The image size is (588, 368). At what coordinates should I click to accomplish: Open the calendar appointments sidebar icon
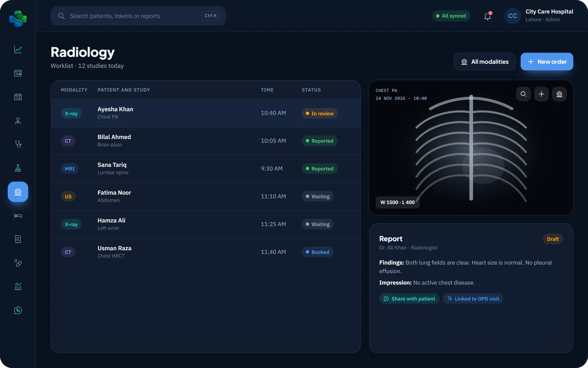[18, 97]
